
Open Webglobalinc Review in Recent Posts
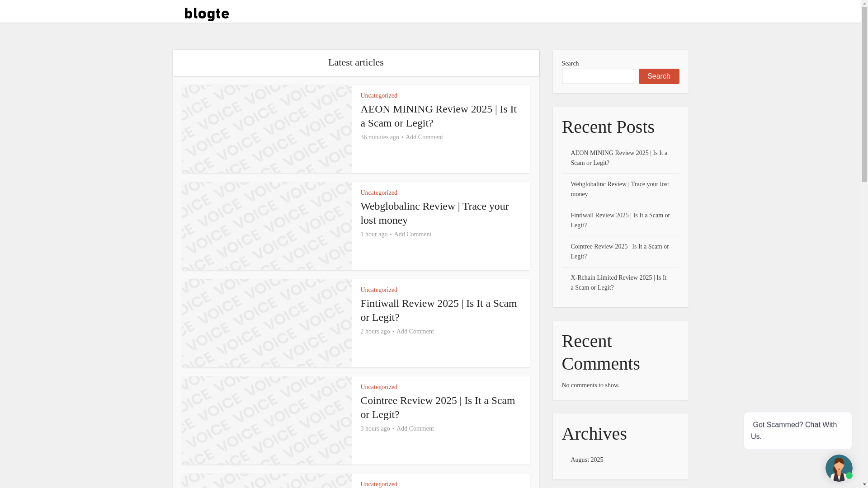click(x=619, y=189)
